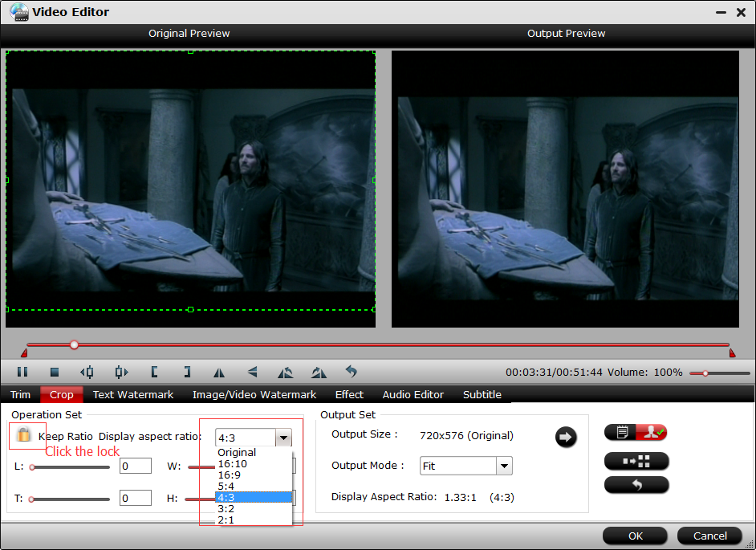Screen dimensions: 756x550
Task: Choose 2:1 aspect ratio option
Action: [x=254, y=519]
